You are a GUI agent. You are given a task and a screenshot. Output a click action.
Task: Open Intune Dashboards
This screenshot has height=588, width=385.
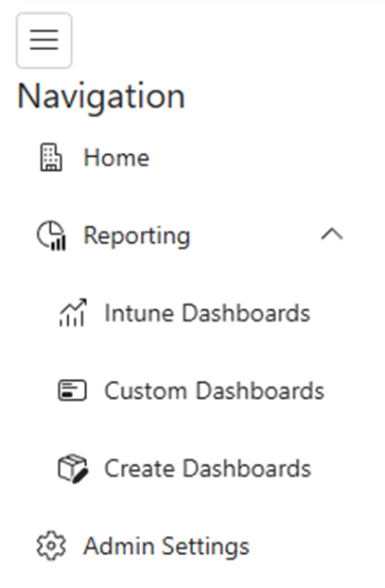[x=207, y=313]
